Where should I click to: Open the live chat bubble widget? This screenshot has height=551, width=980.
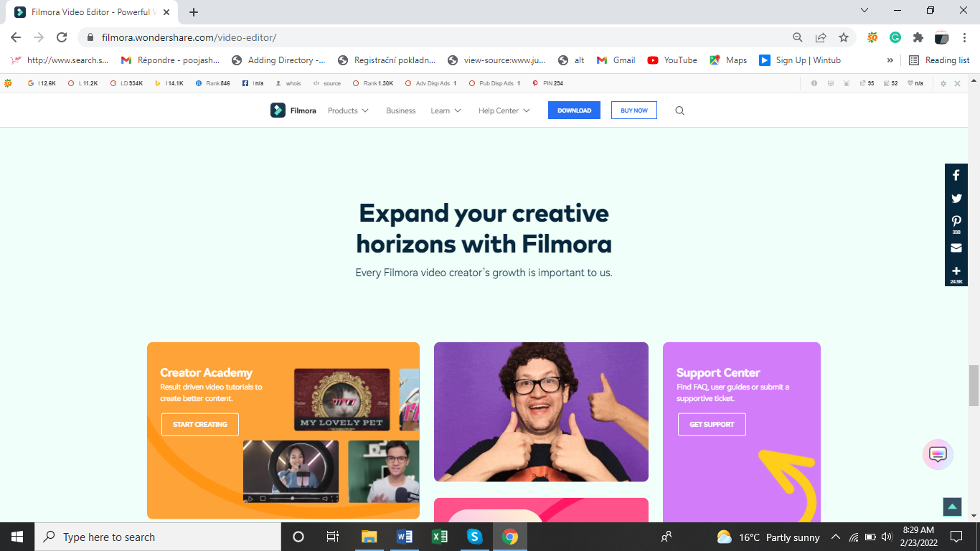(938, 454)
